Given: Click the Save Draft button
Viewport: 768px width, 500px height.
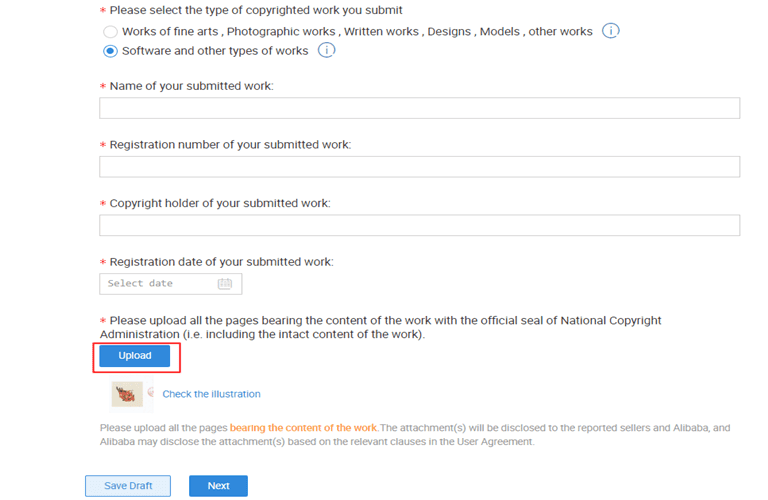Looking at the screenshot, I should coord(128,486).
